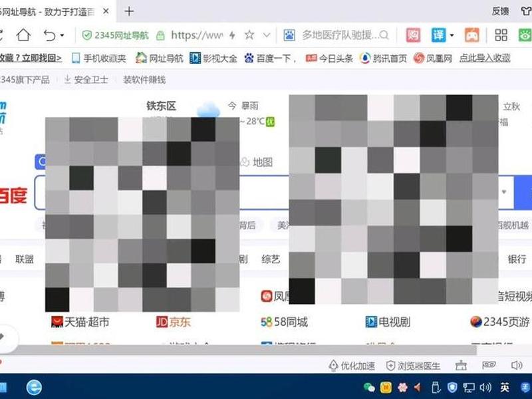The height and width of the screenshot is (399, 532).
Task: Select the 银行 category tab
Action: [517, 259]
